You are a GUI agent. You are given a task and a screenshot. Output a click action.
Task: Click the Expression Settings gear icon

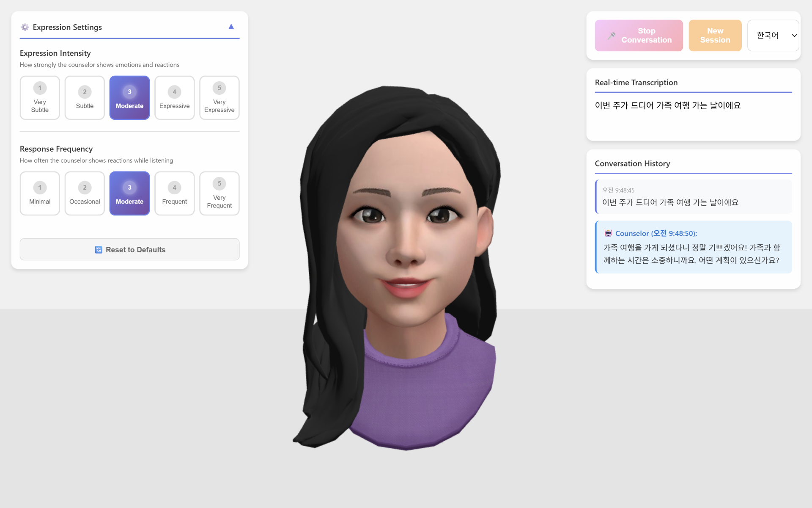tap(25, 27)
